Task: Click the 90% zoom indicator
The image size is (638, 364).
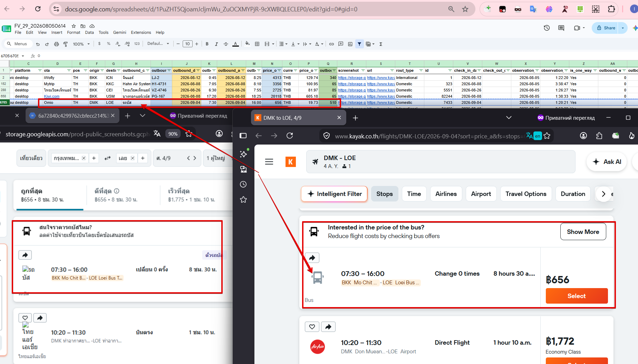Action: (x=173, y=134)
